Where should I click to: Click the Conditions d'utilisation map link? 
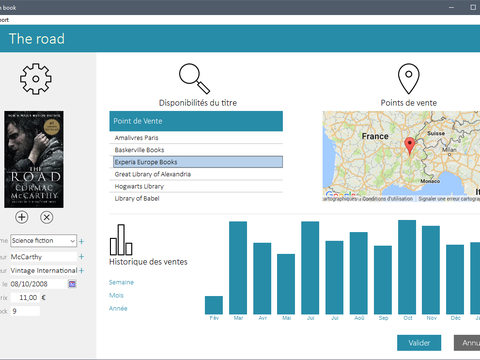[x=387, y=199]
